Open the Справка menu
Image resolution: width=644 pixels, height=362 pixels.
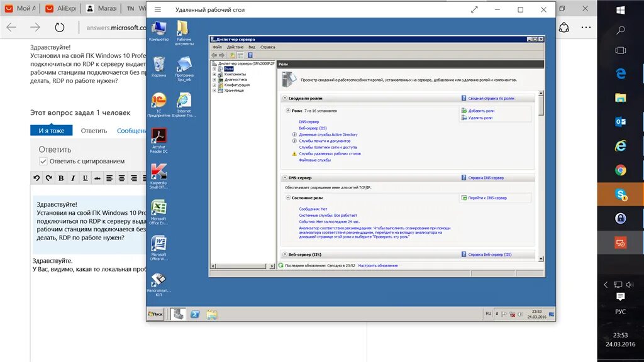coord(268,47)
